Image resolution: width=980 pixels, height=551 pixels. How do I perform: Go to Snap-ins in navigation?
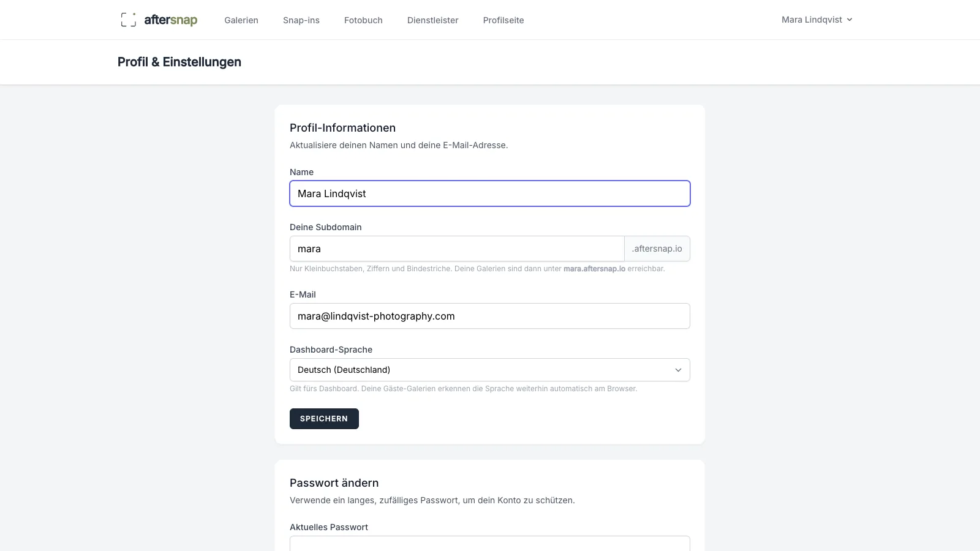[301, 20]
